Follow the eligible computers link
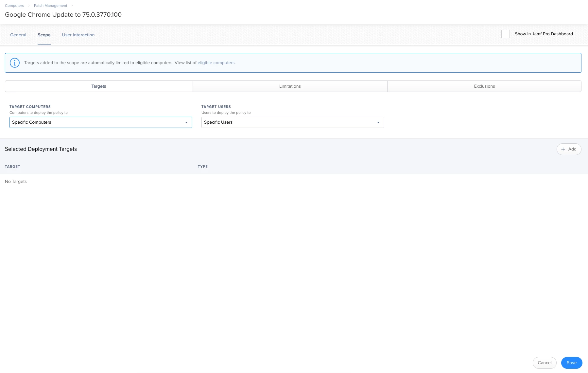588x373 pixels. [x=216, y=63]
